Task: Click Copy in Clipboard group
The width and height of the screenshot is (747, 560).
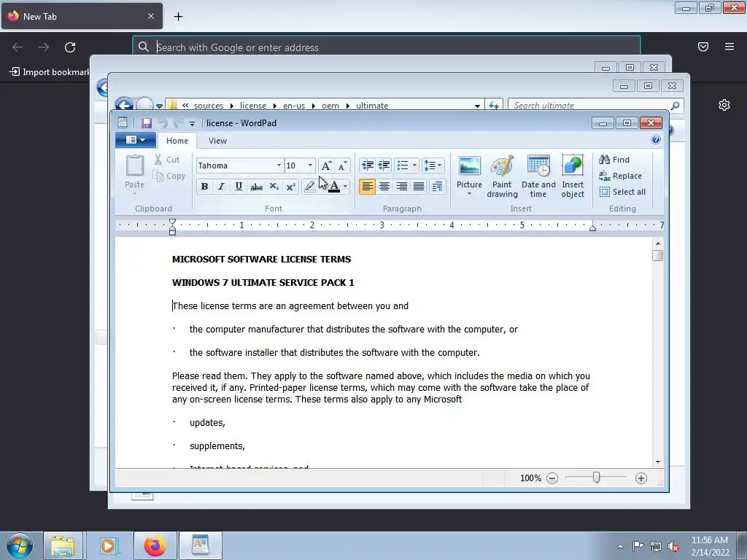Action: [169, 176]
